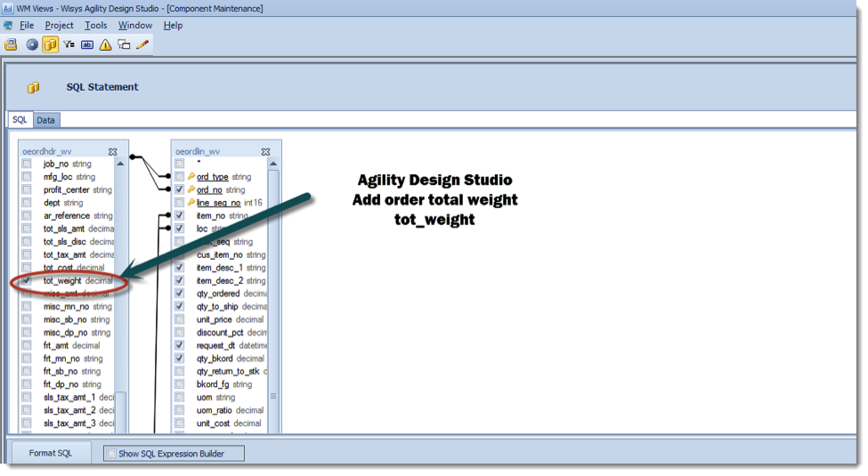
Task: Click the oeordlin_wv table title
Action: click(197, 151)
